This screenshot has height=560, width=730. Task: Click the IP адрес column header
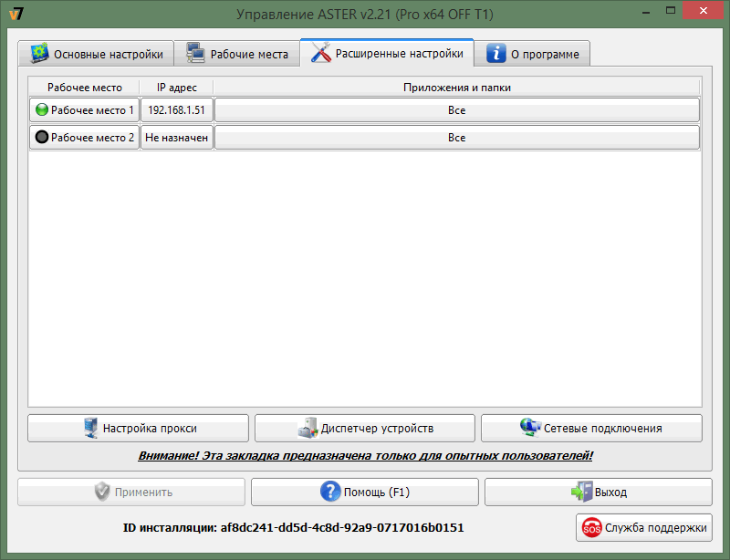(x=176, y=87)
